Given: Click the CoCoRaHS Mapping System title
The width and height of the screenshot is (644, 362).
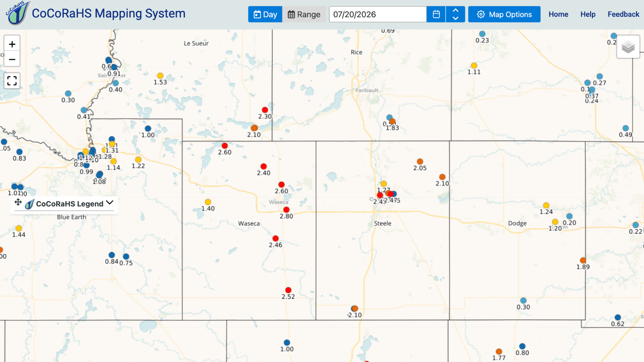Looking at the screenshot, I should click(x=109, y=13).
